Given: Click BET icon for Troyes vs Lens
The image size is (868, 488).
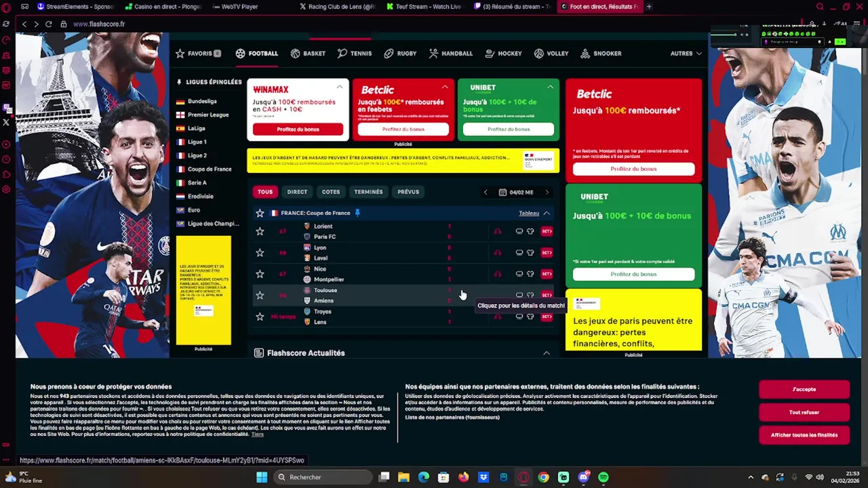Looking at the screenshot, I should tap(547, 317).
